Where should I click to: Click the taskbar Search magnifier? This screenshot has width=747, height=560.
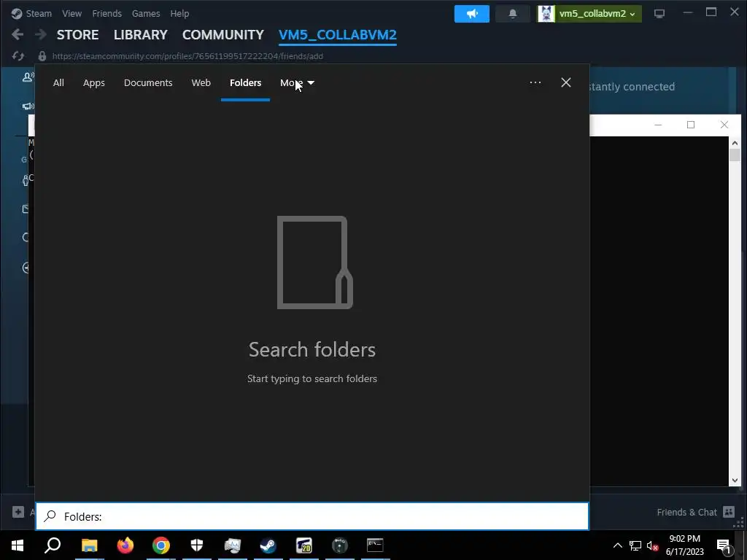[x=53, y=545]
